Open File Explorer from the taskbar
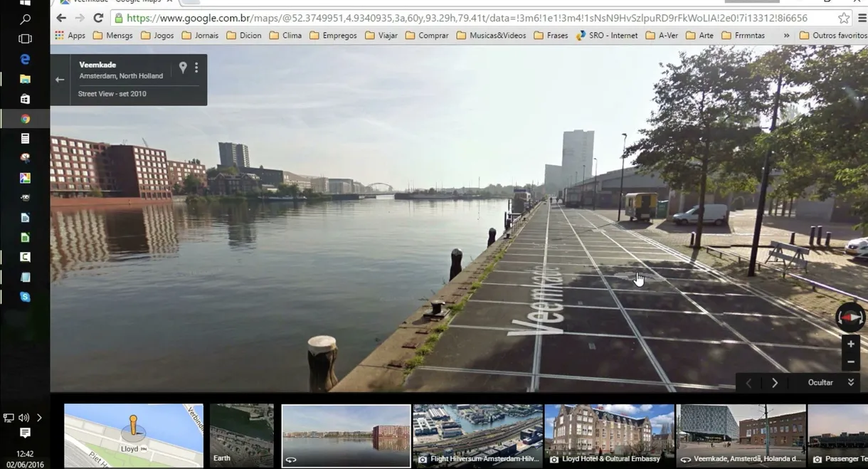868x469 pixels. 25,79
